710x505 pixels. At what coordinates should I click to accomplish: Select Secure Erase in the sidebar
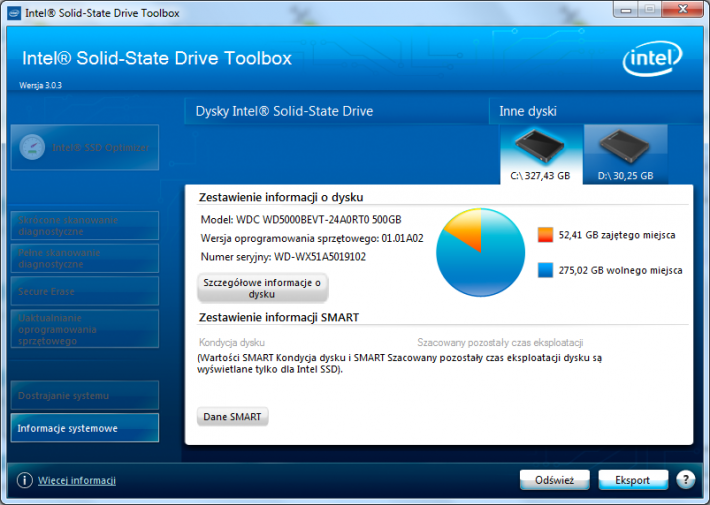85,291
